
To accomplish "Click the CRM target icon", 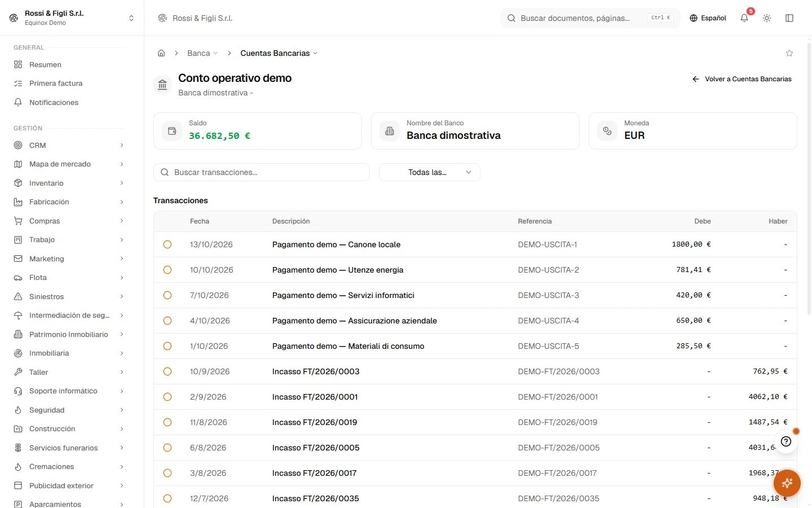I will 18,145.
